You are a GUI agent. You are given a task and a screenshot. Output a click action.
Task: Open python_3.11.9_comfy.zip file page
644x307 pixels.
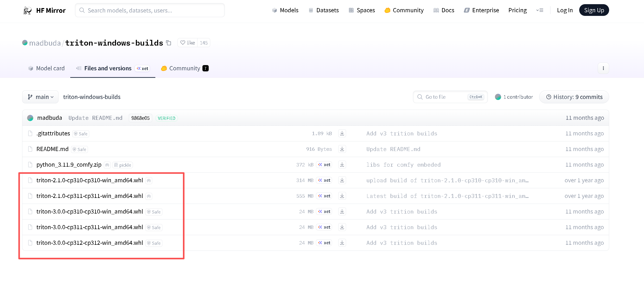coord(69,165)
